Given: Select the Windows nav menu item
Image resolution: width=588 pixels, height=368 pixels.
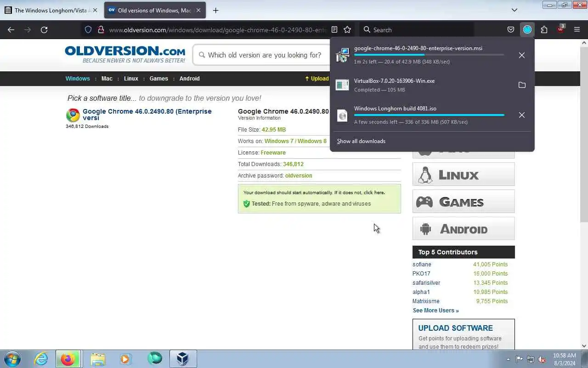Looking at the screenshot, I should (x=78, y=79).
